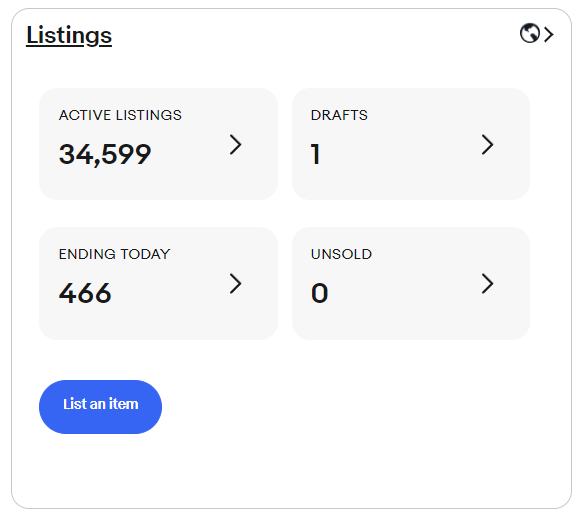Image resolution: width=579 pixels, height=517 pixels.
Task: Open the underlined Listings title link
Action: tap(69, 36)
